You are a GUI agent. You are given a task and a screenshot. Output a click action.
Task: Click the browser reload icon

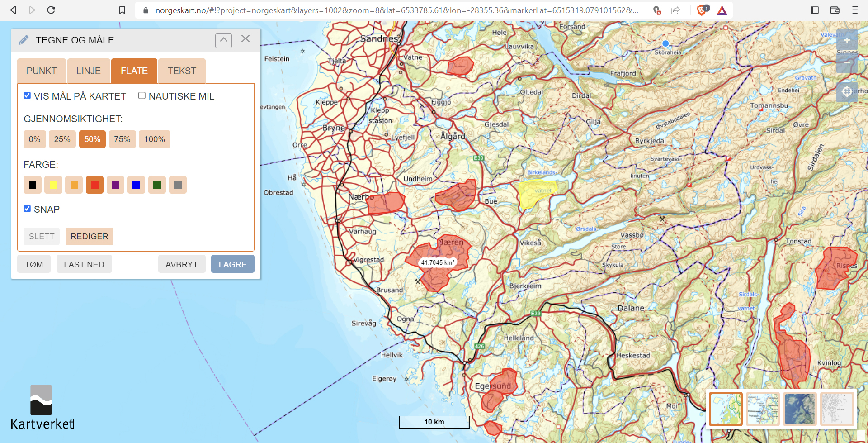(x=51, y=10)
